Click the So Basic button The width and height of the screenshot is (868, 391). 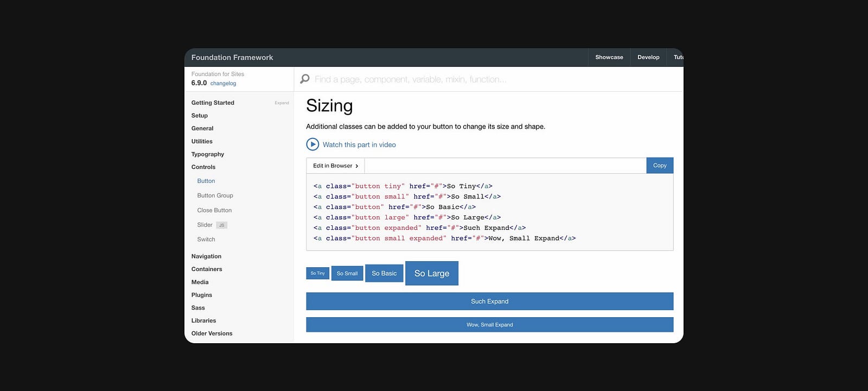(x=384, y=273)
